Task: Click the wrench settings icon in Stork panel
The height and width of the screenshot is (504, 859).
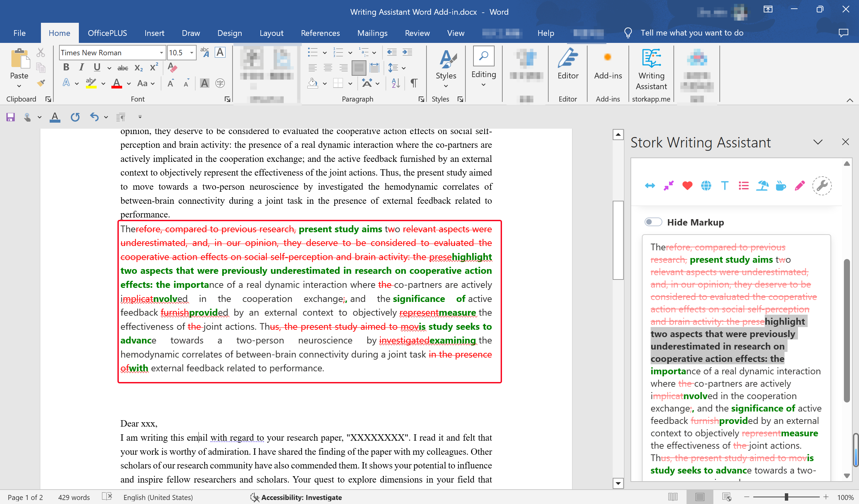Action: tap(822, 186)
